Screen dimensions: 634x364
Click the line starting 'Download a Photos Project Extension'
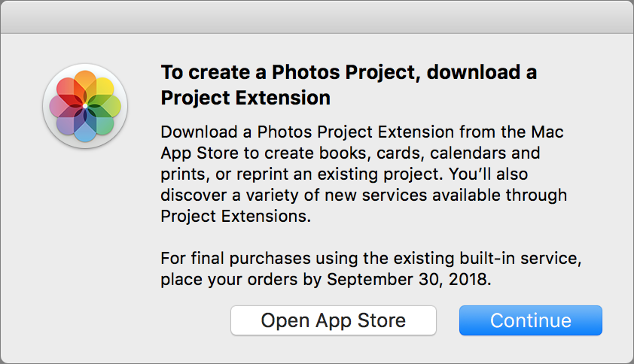coord(362,132)
